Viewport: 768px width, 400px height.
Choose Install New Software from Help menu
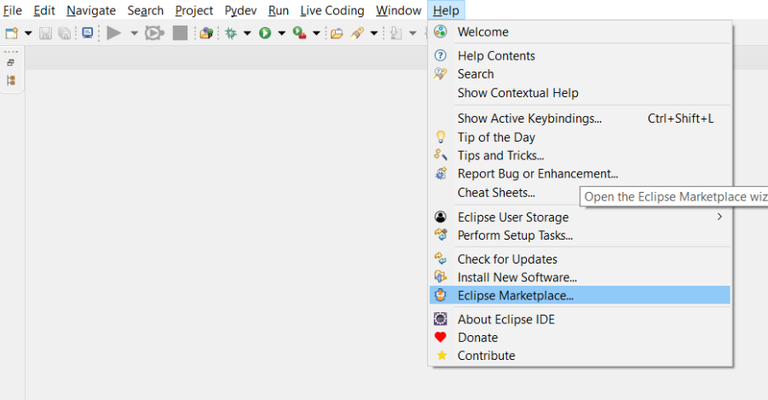click(517, 277)
